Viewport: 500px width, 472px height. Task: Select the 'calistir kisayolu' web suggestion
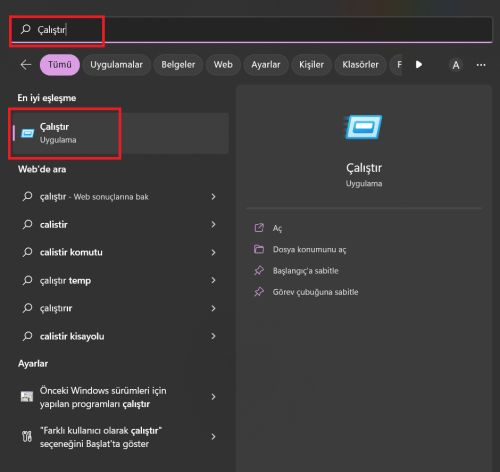(120, 336)
